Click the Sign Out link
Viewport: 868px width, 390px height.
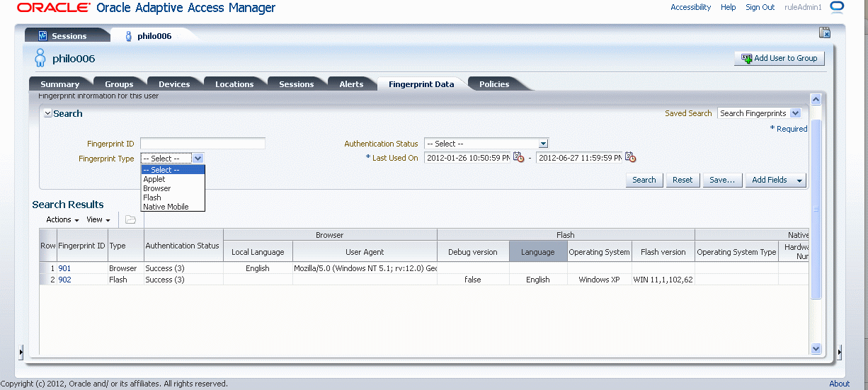[760, 7]
